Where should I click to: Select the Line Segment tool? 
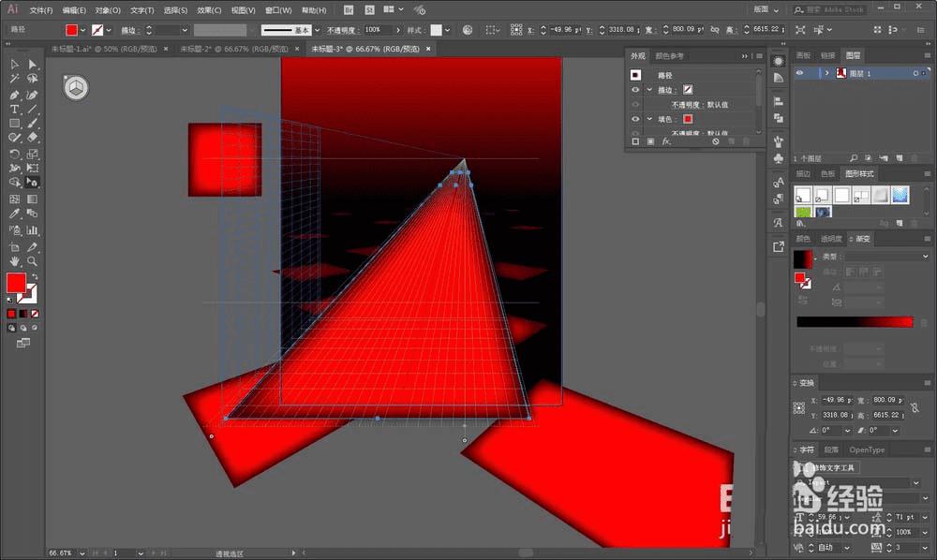tap(32, 110)
